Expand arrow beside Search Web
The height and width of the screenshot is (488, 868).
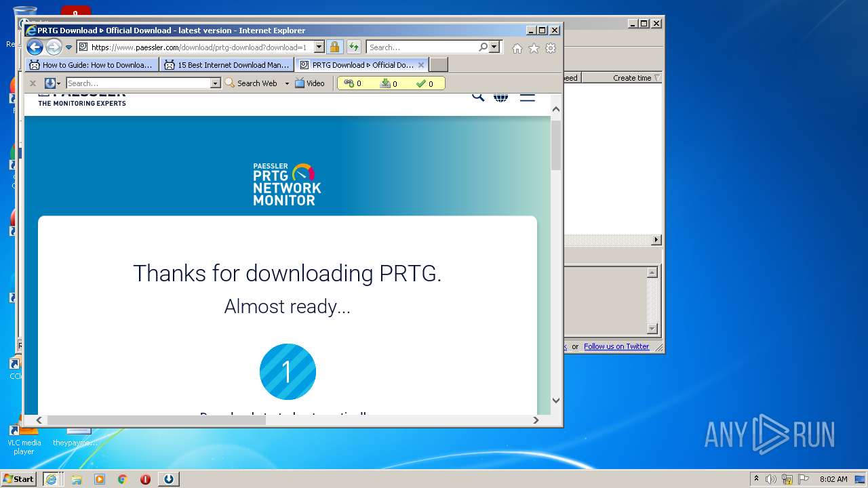pyautogui.click(x=287, y=83)
